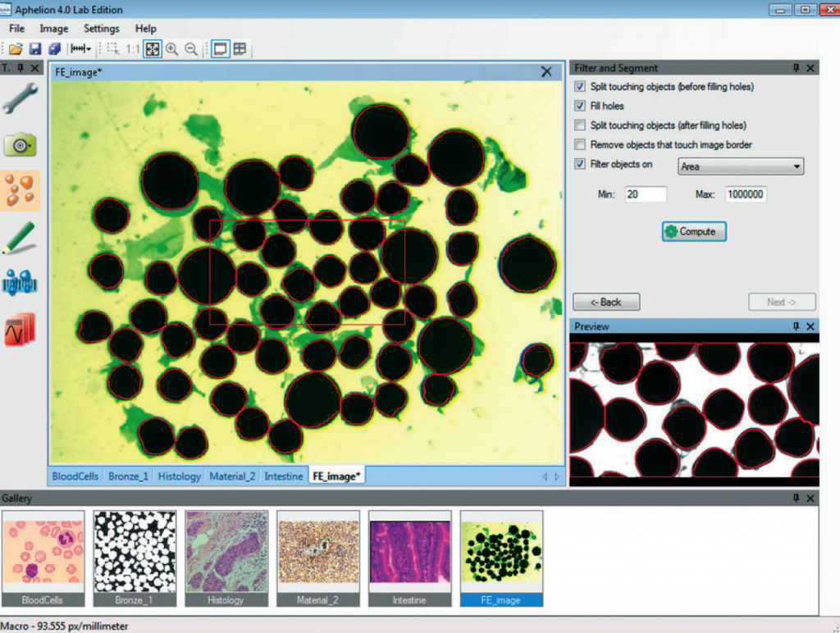
Task: Open the camera acquisition tool
Action: coord(20,144)
